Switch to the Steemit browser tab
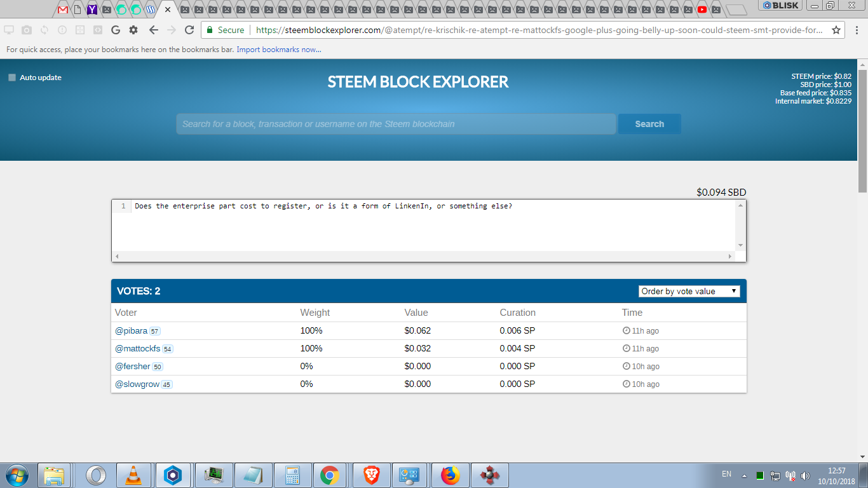Viewport: 868px width, 488px height. pos(151,10)
